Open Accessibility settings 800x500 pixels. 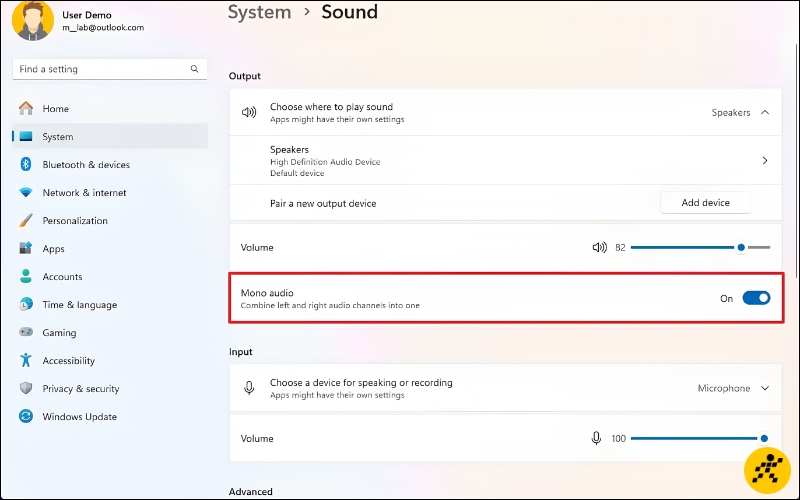(110, 361)
